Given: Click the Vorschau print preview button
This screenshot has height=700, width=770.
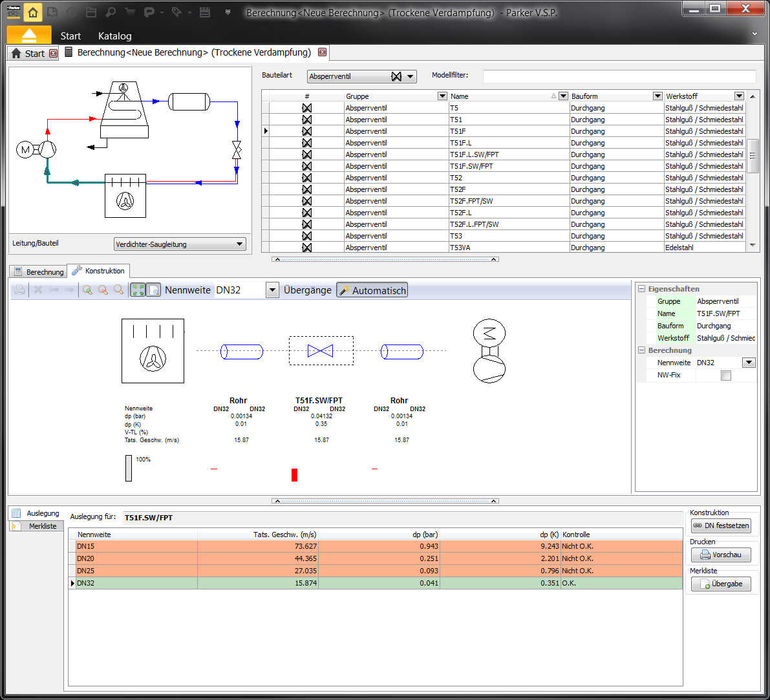Looking at the screenshot, I should pos(721,555).
